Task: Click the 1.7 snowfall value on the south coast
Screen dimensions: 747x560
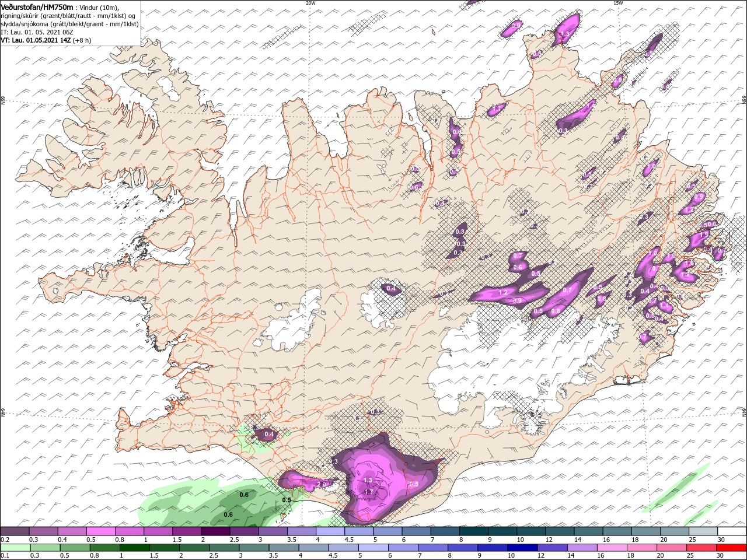Action: [368, 492]
